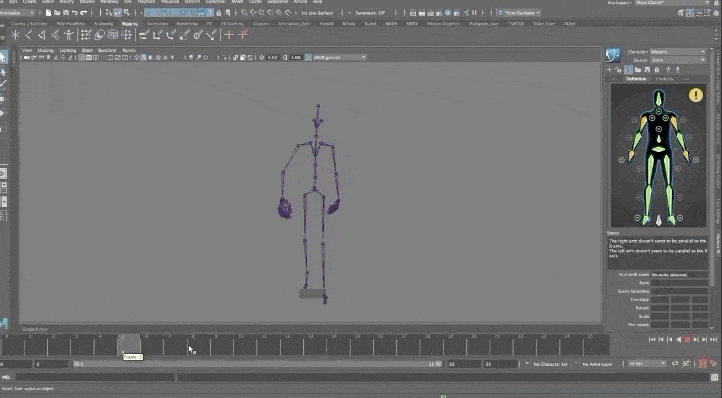Screen dimensions: 722x398
Task: Toggle the grid display in panel toolbar
Action: 82,58
